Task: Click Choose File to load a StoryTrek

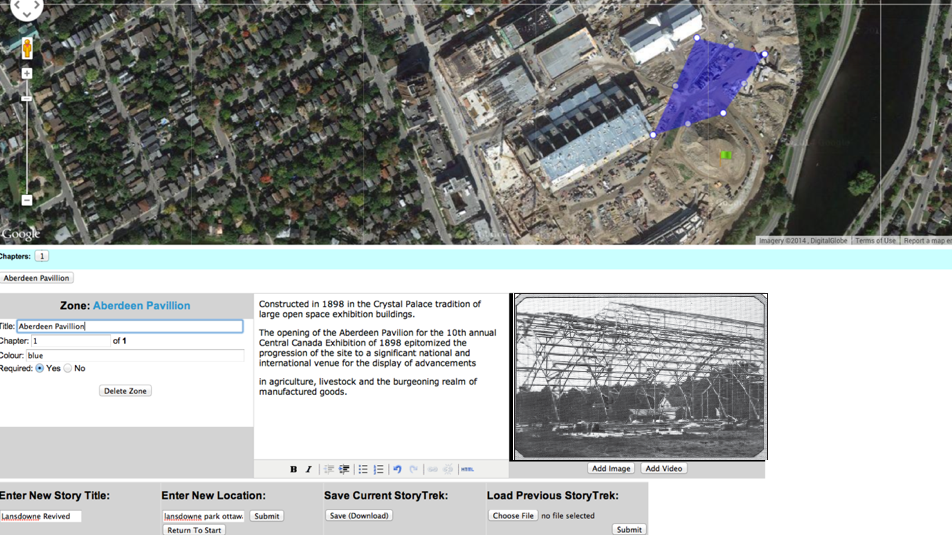Action: tap(513, 515)
